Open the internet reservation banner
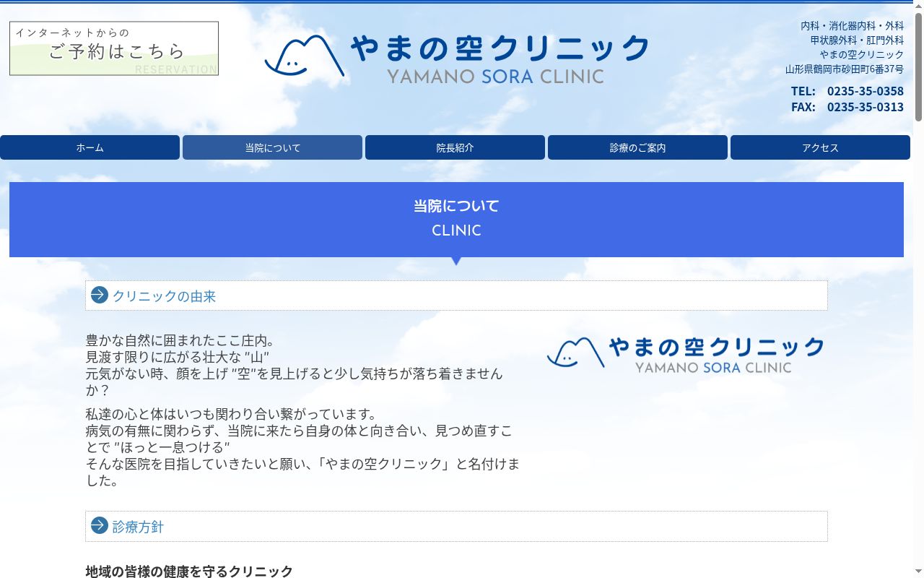The height and width of the screenshot is (578, 924). (114, 48)
